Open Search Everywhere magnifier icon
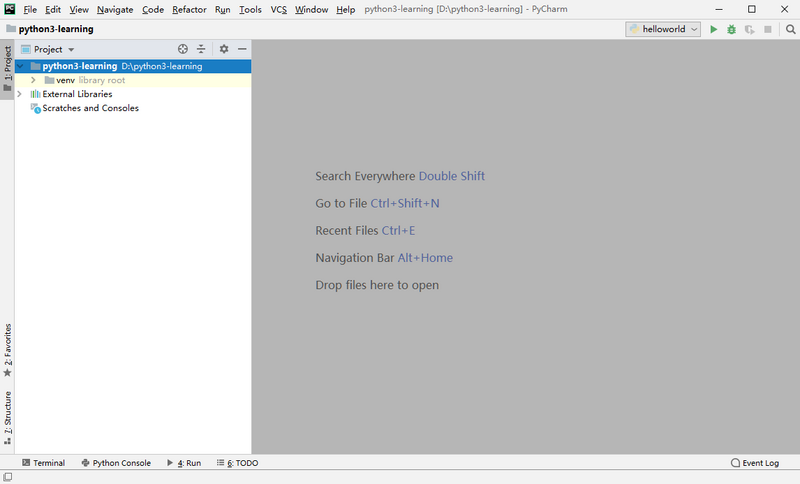Viewport: 800px width, 484px height. (x=790, y=30)
